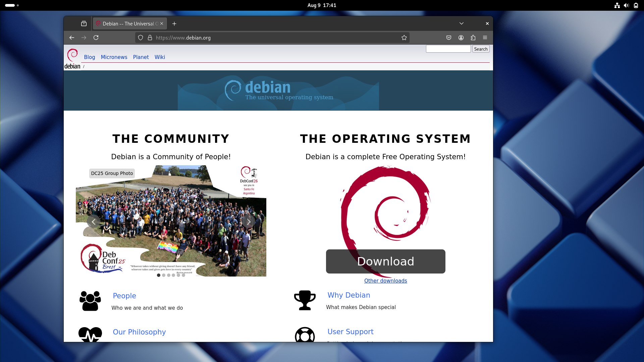Click the Search button
This screenshot has height=362, width=644.
pyautogui.click(x=481, y=49)
